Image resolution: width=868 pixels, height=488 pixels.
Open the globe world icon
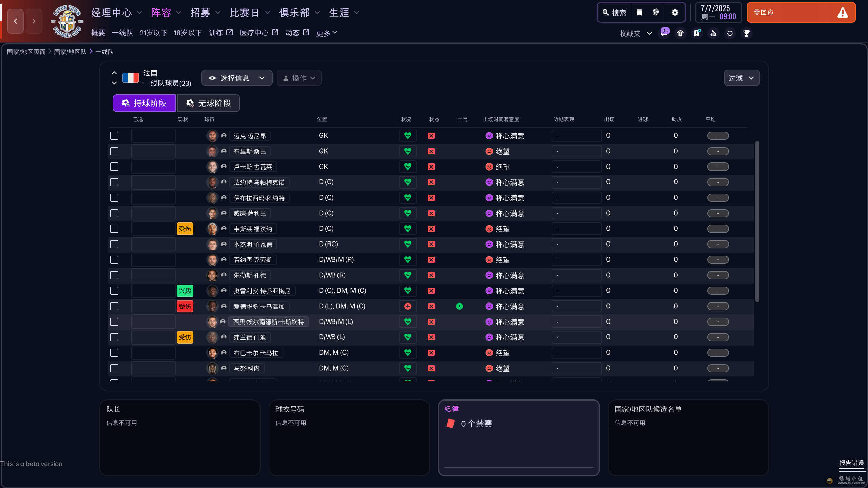point(656,13)
